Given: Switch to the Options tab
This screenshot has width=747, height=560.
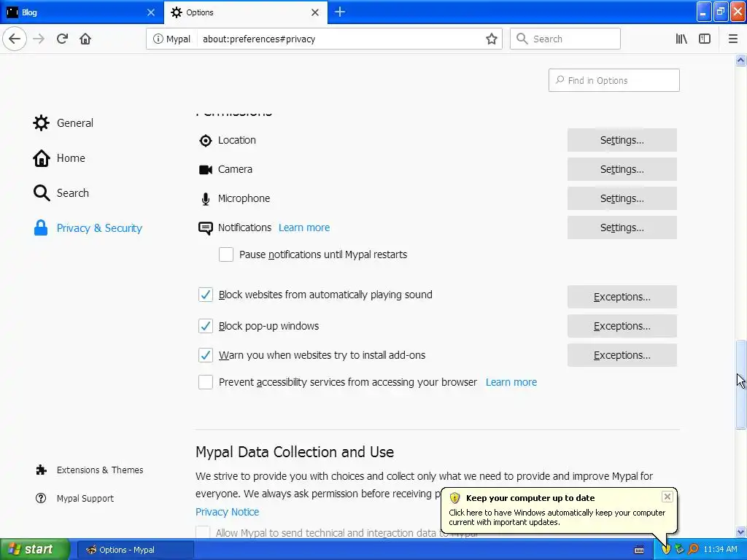Looking at the screenshot, I should (245, 12).
